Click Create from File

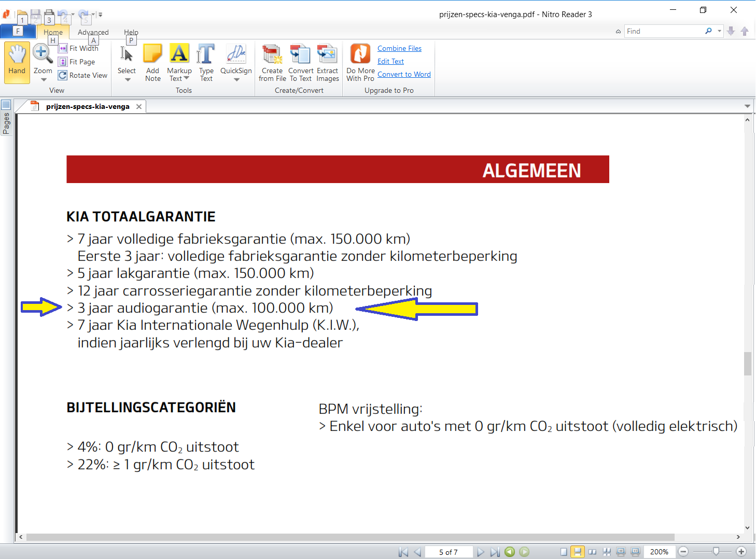(x=272, y=63)
